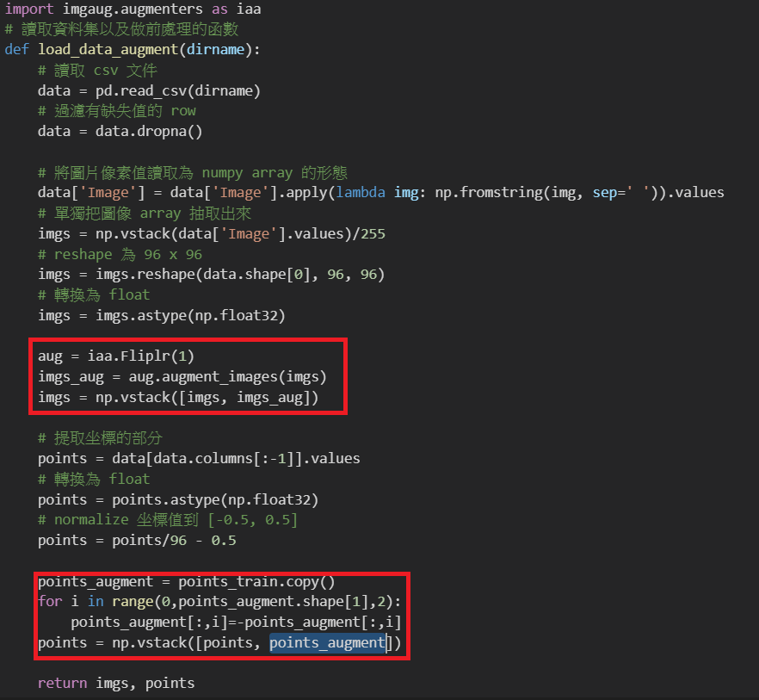Click the pd.read_csv(dirname) line

(149, 90)
